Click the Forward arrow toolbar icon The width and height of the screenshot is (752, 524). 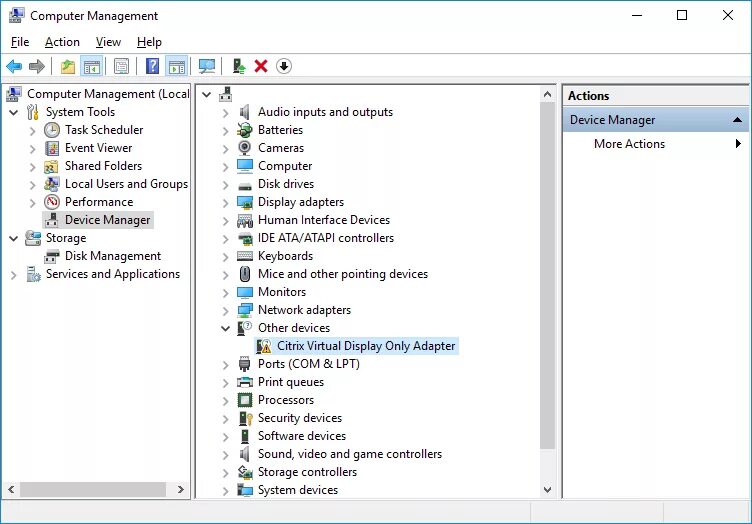[x=37, y=66]
